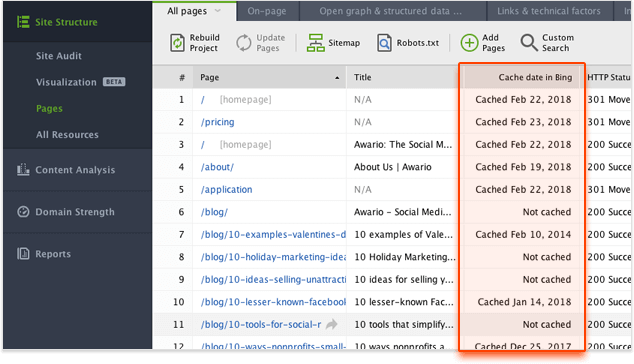
Task: Select 'Cached Jan 14, 2018' cell
Action: coord(524,302)
